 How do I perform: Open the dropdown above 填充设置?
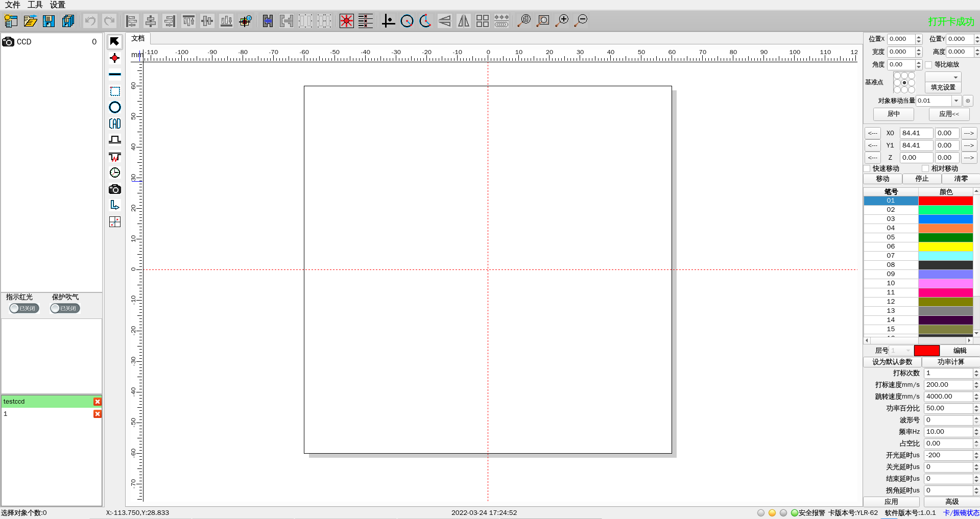[943, 77]
